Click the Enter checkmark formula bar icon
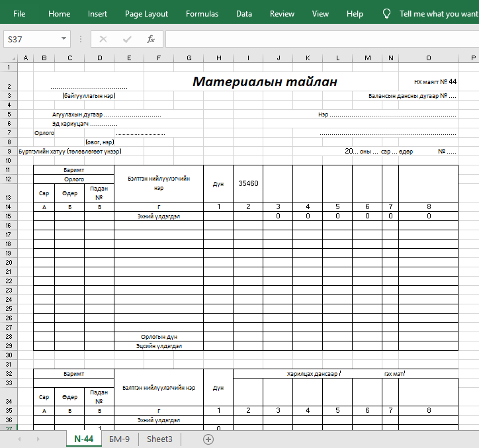Image resolution: width=479 pixels, height=448 pixels. click(x=127, y=39)
